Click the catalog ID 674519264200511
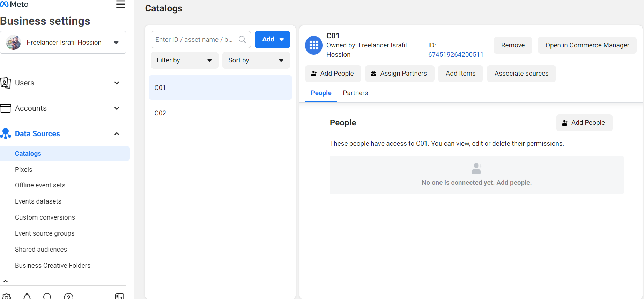The image size is (644, 299). click(456, 55)
